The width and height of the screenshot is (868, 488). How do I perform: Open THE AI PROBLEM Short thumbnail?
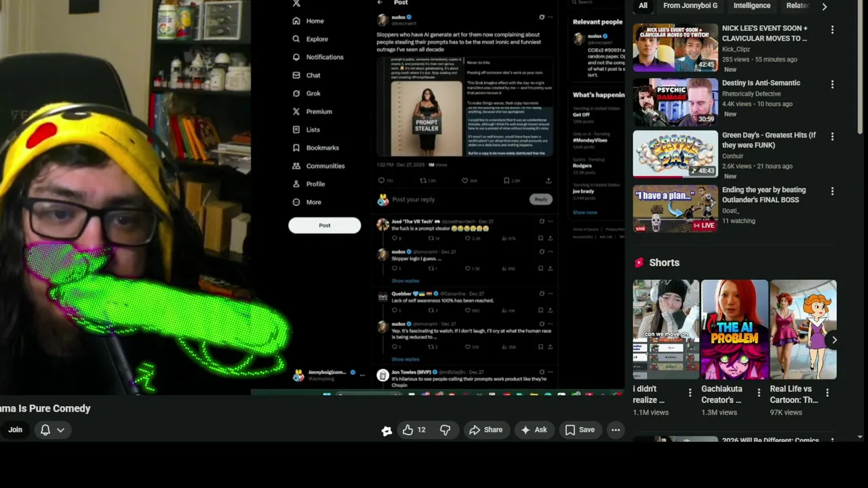734,329
